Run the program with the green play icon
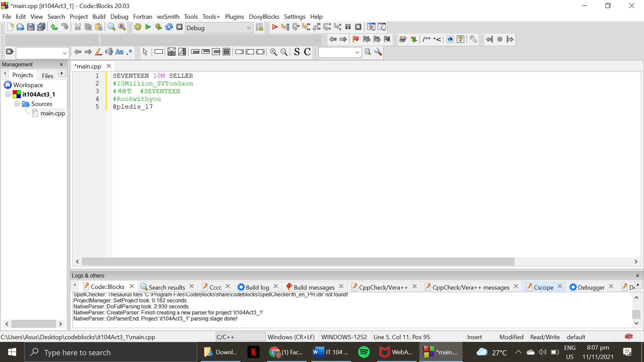The width and height of the screenshot is (644, 362). coord(148,27)
